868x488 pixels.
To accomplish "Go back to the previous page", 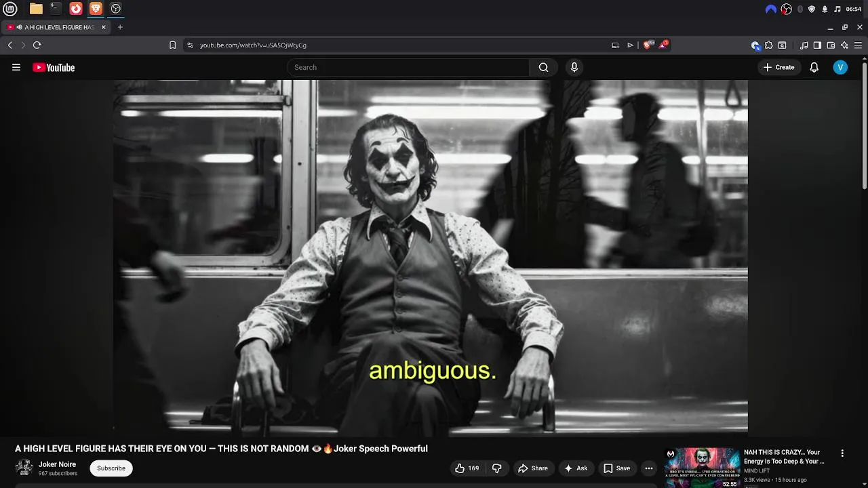I will [9, 45].
